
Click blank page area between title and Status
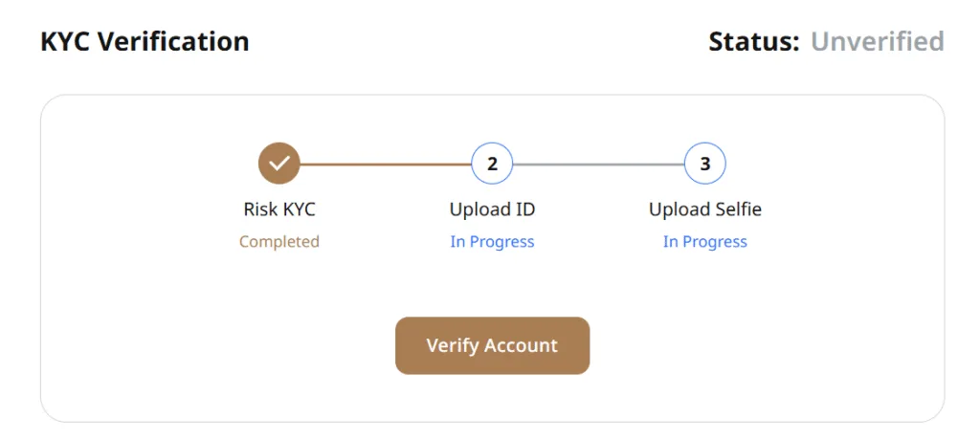[479, 42]
